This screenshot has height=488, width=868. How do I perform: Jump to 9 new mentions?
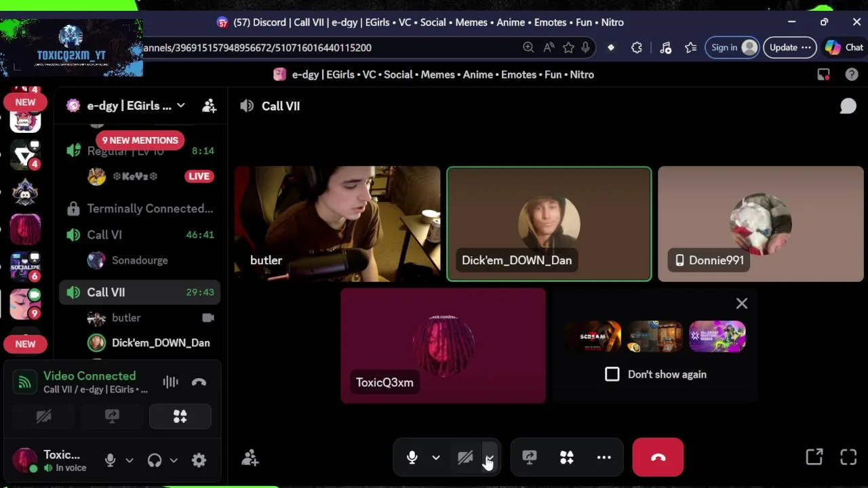[x=140, y=140]
